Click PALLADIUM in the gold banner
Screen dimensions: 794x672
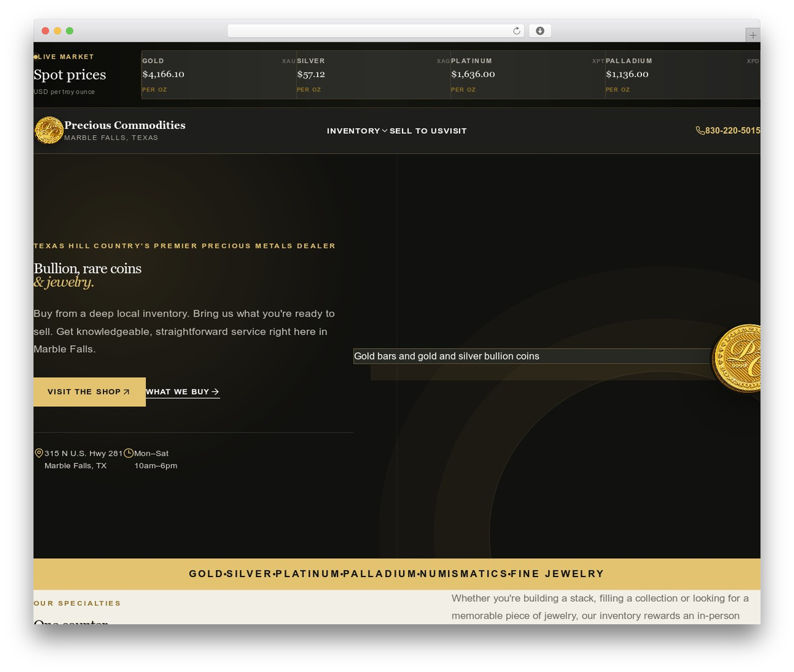click(380, 574)
